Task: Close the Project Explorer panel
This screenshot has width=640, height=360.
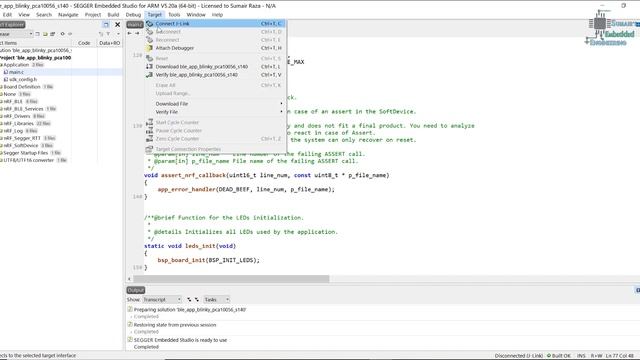Action: 118,25
